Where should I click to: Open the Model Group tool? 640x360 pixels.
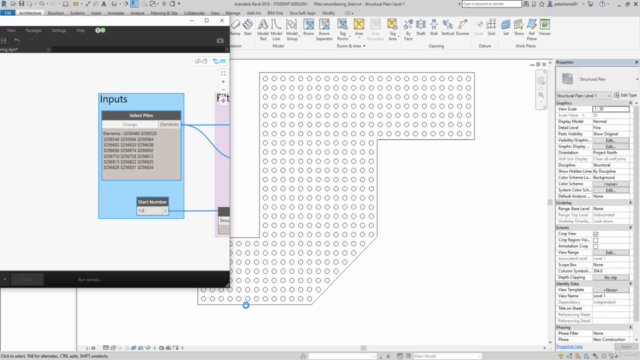pos(292,29)
